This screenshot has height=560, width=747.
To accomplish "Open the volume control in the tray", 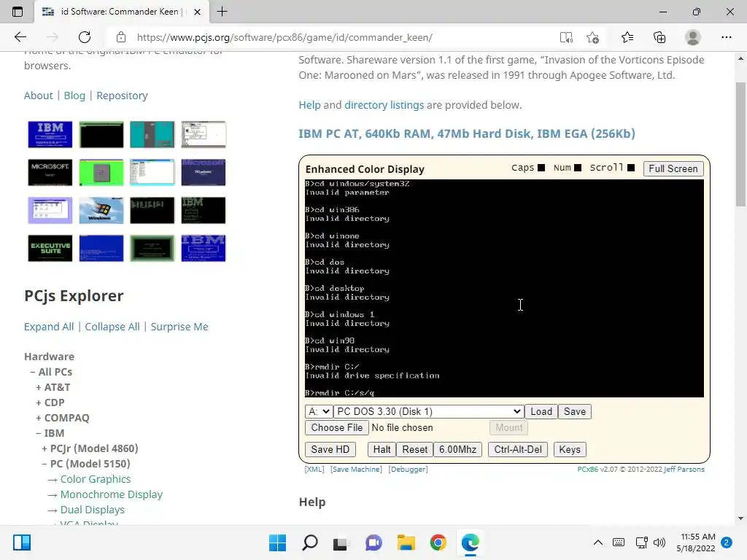I will pos(659,542).
